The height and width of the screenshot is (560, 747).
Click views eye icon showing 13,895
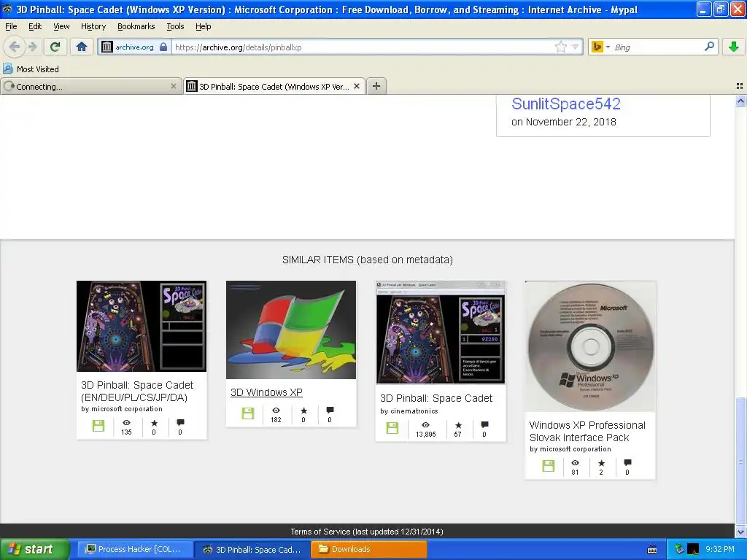(x=425, y=425)
